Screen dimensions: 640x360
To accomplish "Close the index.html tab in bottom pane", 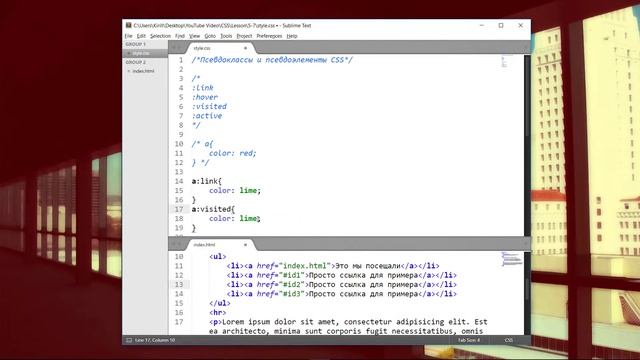I will coord(245,245).
